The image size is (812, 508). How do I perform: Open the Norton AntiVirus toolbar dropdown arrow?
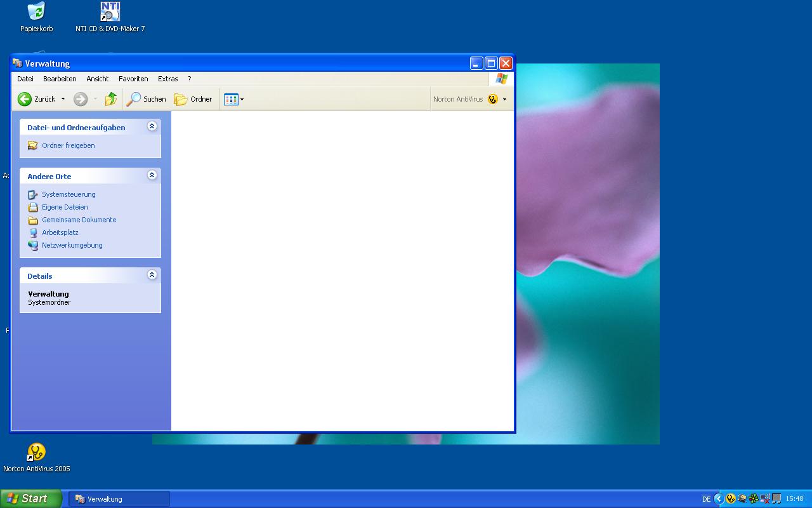[504, 99]
